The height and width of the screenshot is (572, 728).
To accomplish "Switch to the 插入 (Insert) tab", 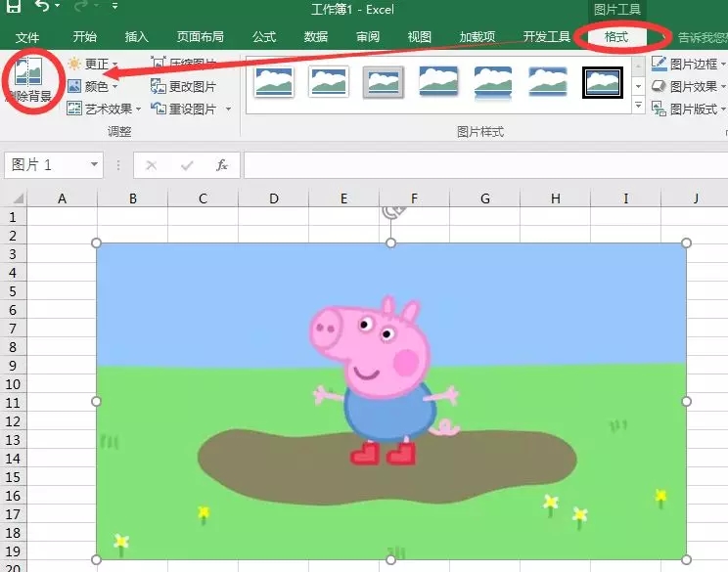I will 137,37.
